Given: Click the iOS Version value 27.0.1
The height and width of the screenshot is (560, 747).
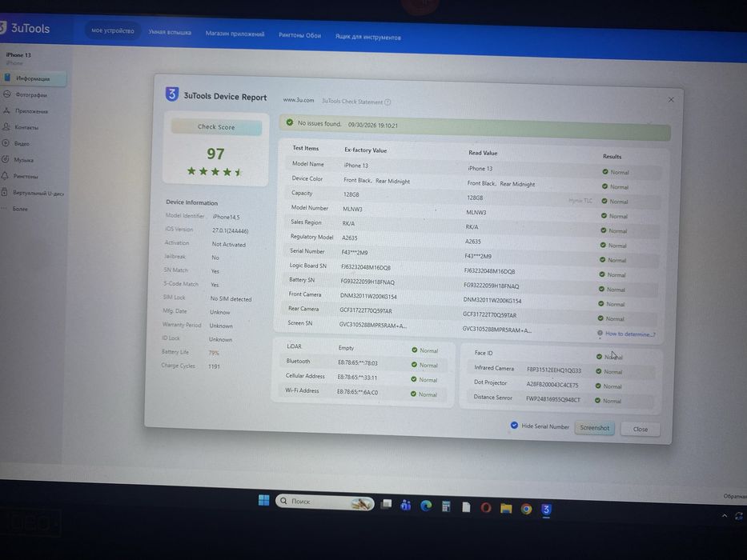Looking at the screenshot, I should point(230,230).
